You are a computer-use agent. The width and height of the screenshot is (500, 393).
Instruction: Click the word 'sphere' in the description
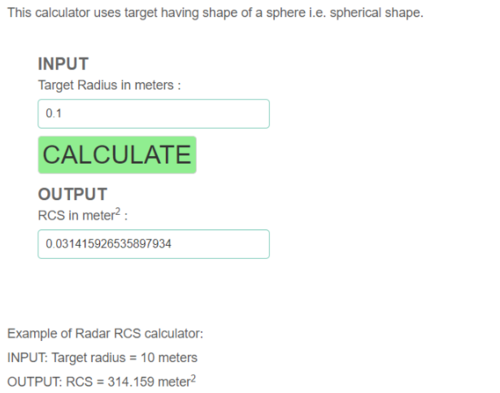coord(285,13)
